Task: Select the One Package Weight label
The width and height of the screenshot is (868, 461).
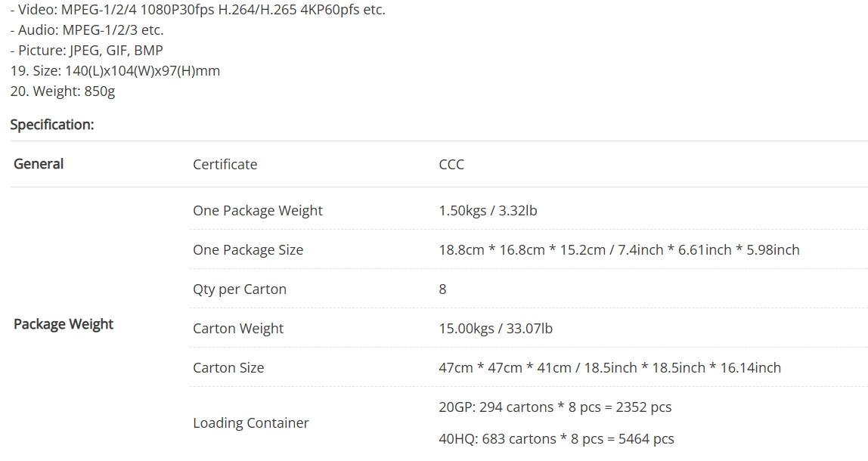Action: point(257,210)
